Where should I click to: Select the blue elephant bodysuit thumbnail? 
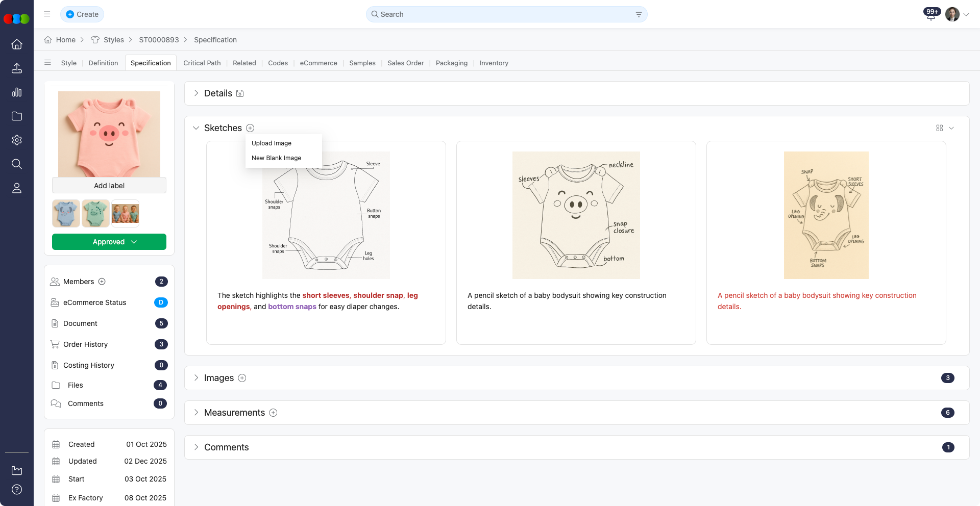[65, 213]
